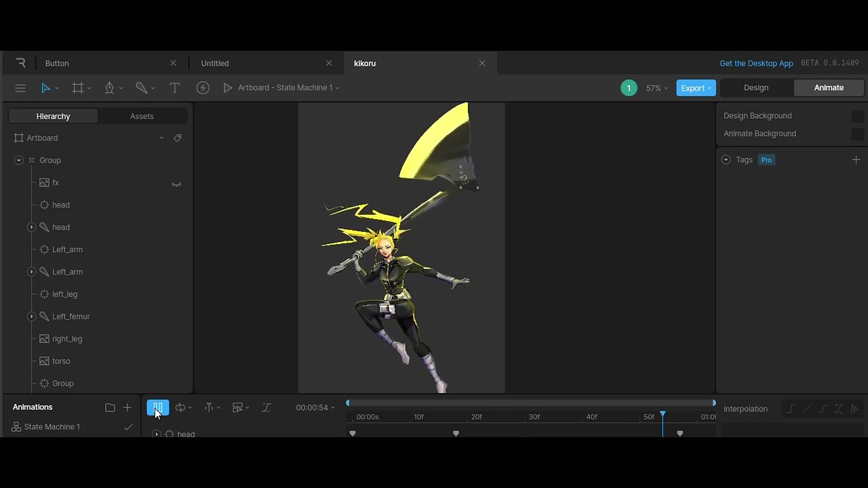Viewport: 868px width, 488px height.
Task: Open the Animate Background color swatch
Action: [x=858, y=134]
